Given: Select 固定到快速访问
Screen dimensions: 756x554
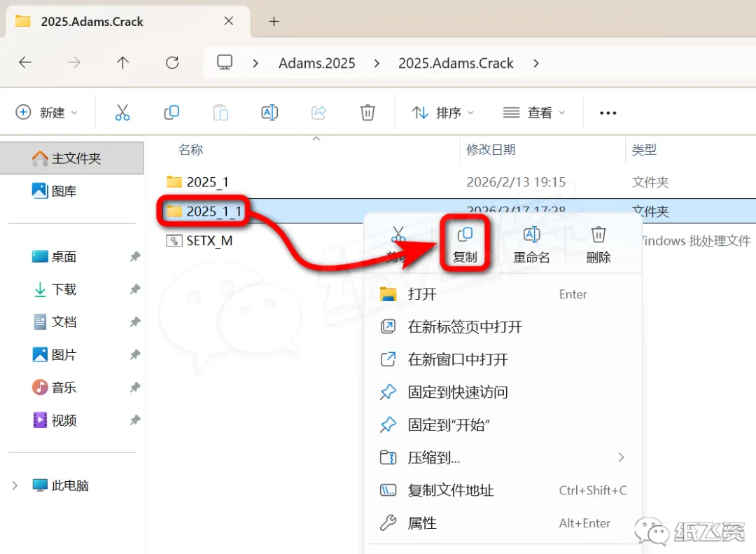Looking at the screenshot, I should click(503, 392).
